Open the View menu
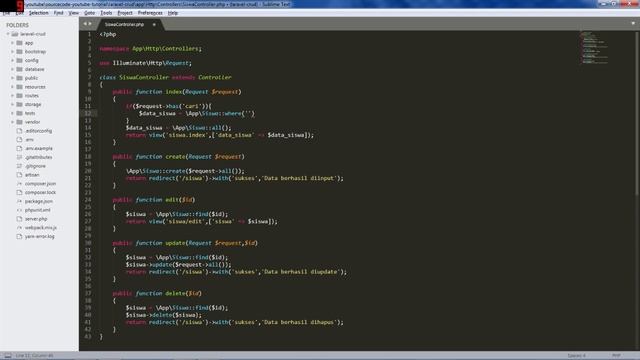640x360 pixels. click(73, 13)
